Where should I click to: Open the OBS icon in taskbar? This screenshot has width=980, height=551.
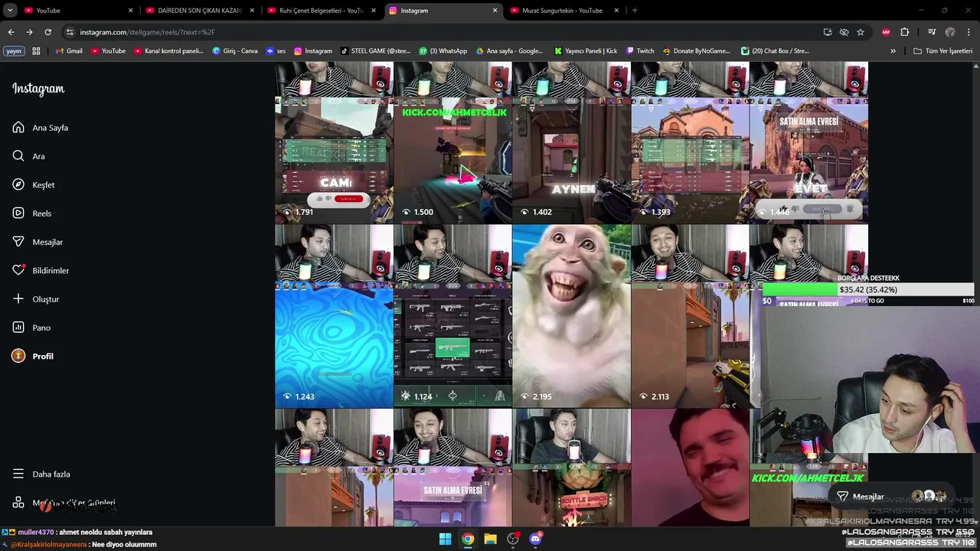(x=513, y=539)
